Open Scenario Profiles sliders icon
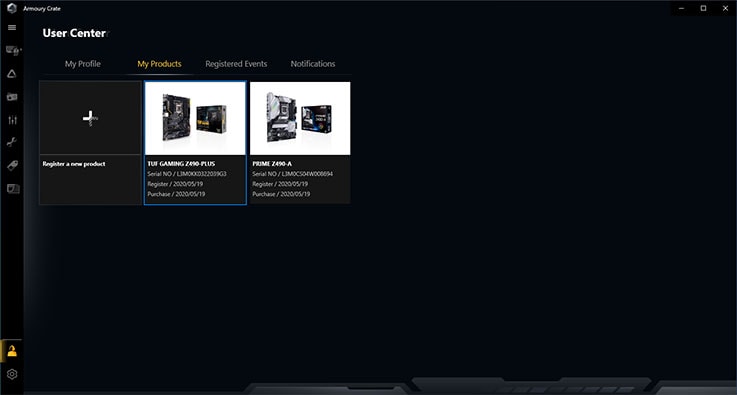Image resolution: width=737 pixels, height=395 pixels. 12,120
